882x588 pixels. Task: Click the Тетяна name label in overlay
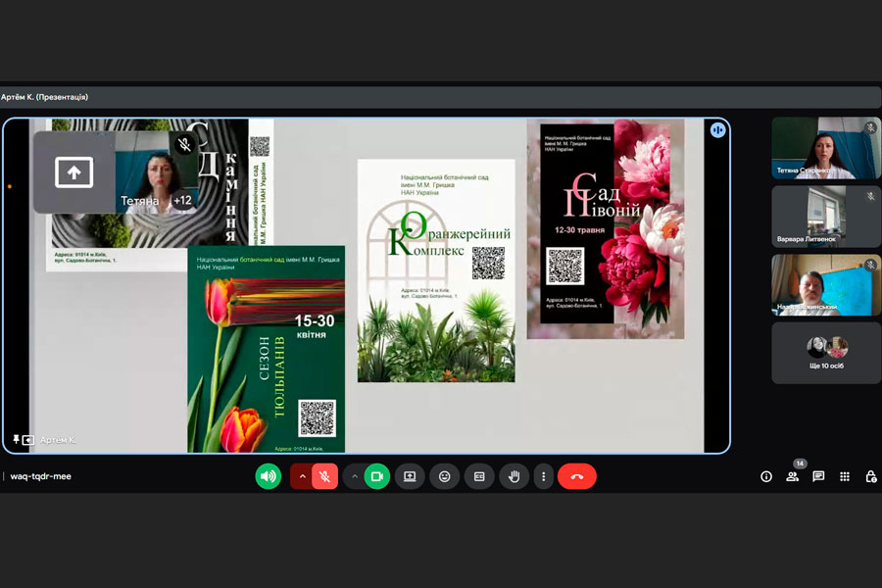point(139,200)
